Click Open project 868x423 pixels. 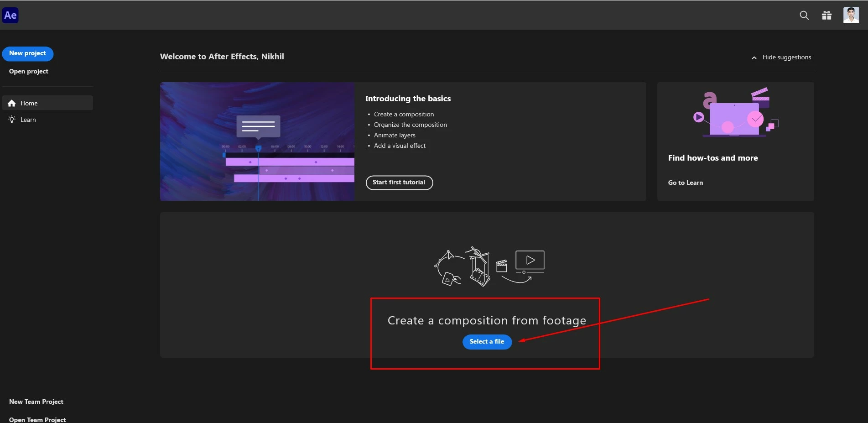29,71
